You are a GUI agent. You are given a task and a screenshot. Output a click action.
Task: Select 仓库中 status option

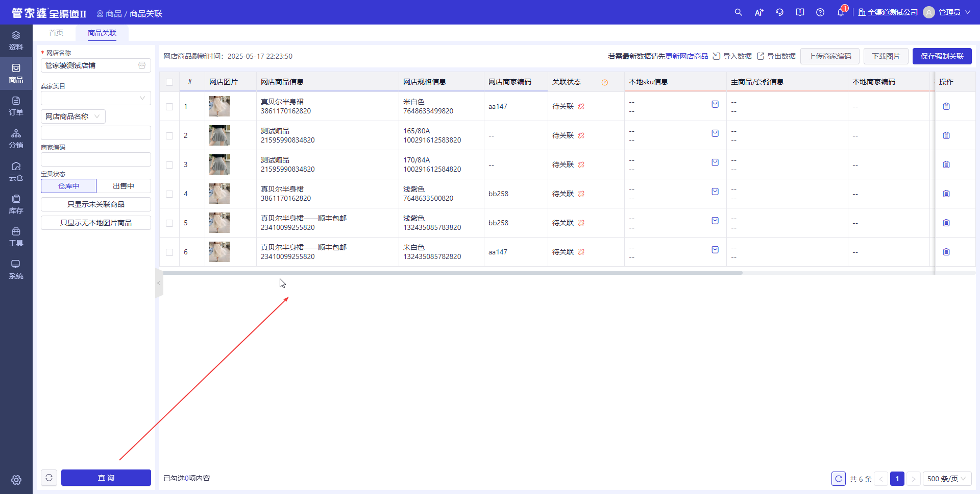coord(68,186)
